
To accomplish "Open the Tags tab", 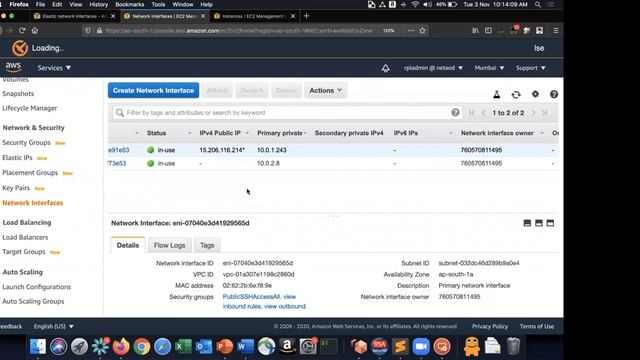I will click(x=207, y=245).
